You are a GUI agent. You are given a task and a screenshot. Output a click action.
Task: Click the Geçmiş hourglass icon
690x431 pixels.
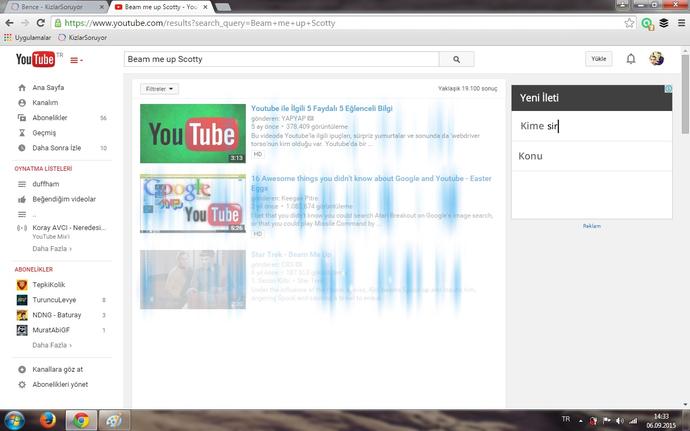[x=22, y=133]
